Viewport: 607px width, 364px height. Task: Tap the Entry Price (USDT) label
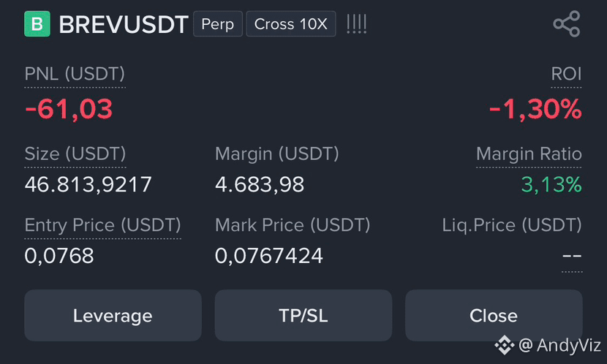point(102,225)
